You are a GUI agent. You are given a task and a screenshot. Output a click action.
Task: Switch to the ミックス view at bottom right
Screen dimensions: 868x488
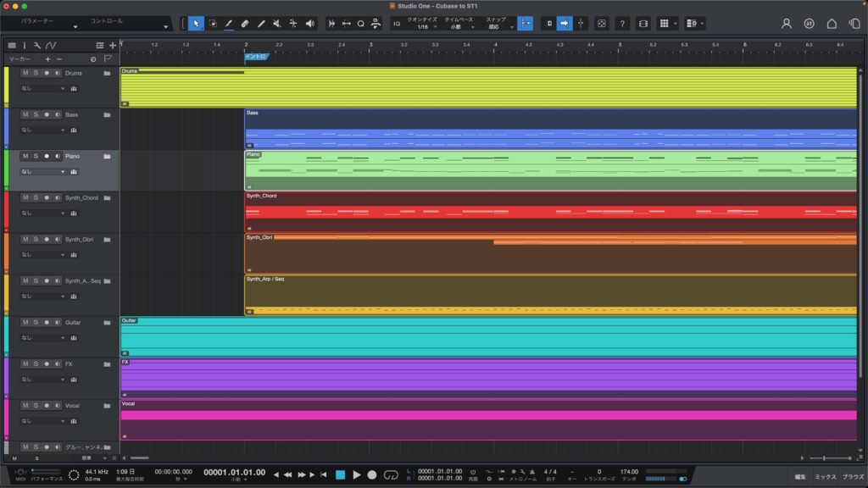click(826, 475)
